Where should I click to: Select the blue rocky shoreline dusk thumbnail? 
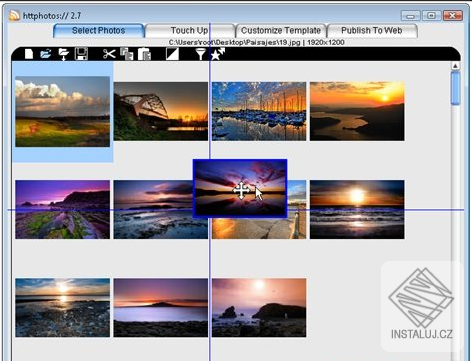pos(153,210)
